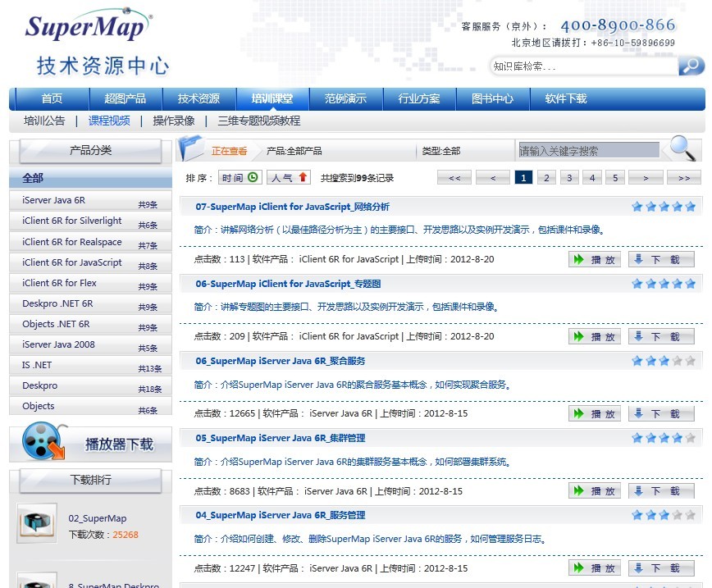Image resolution: width=712 pixels, height=588 pixels.
Task: Open the 范例演示 navigation tab
Action: (x=345, y=98)
